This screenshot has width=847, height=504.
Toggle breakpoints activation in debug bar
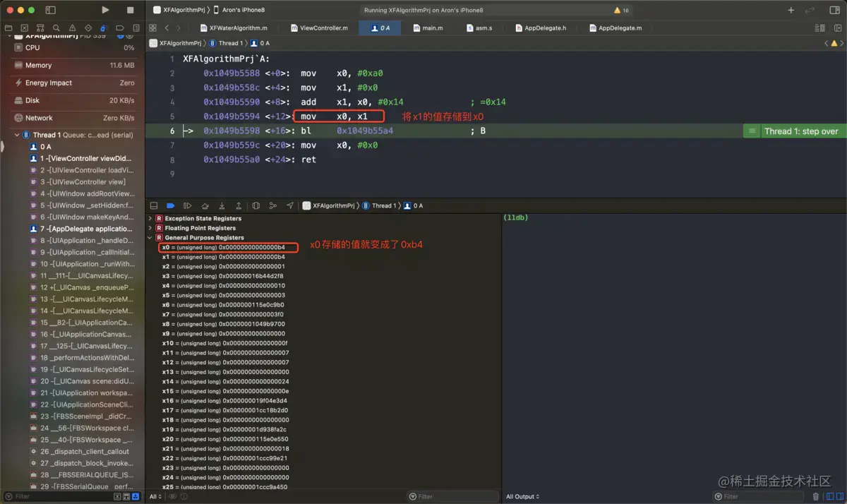(x=170, y=205)
